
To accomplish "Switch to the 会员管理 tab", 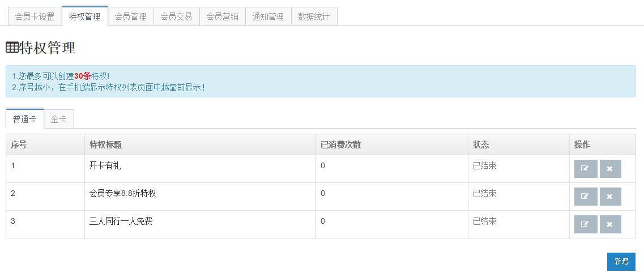I will click(131, 16).
